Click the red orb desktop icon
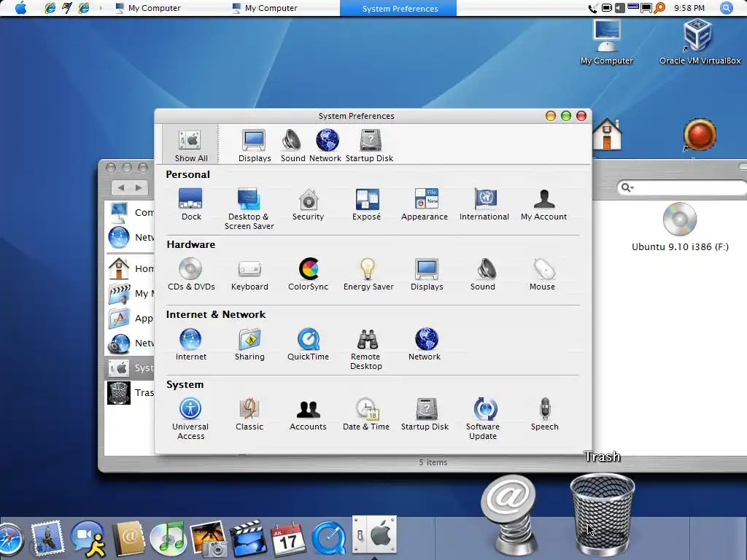The width and height of the screenshot is (747, 560). coord(700,135)
